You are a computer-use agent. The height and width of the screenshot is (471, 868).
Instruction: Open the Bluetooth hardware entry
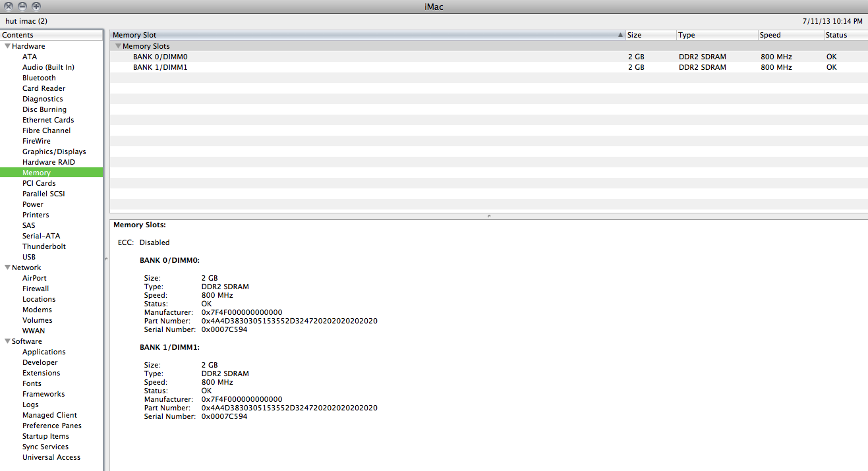39,78
